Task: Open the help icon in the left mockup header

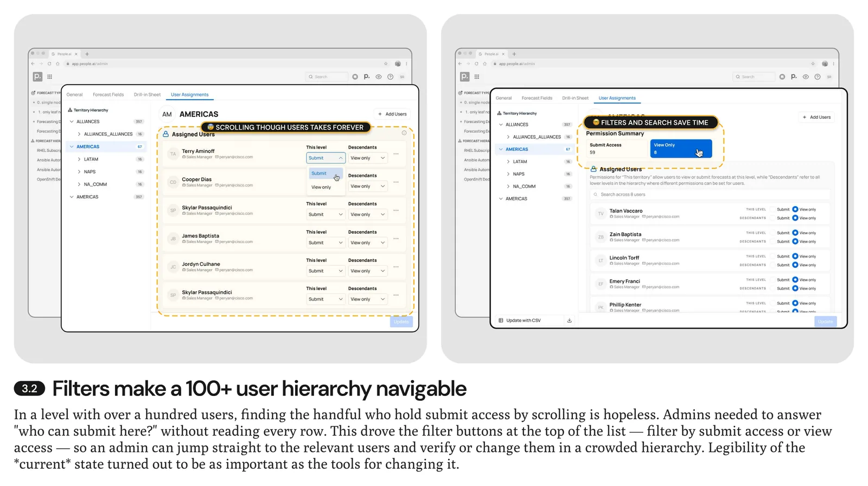Action: pyautogui.click(x=391, y=77)
